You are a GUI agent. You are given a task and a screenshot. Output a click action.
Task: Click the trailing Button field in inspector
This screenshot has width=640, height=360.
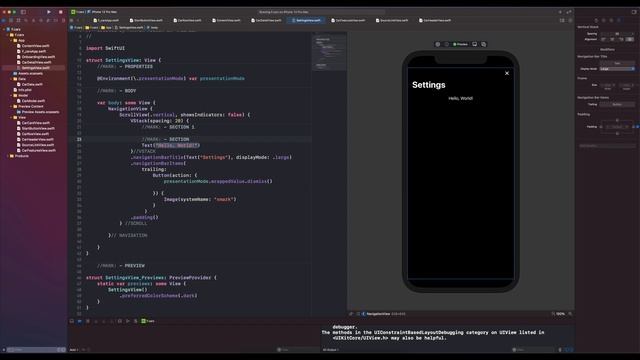(x=617, y=104)
